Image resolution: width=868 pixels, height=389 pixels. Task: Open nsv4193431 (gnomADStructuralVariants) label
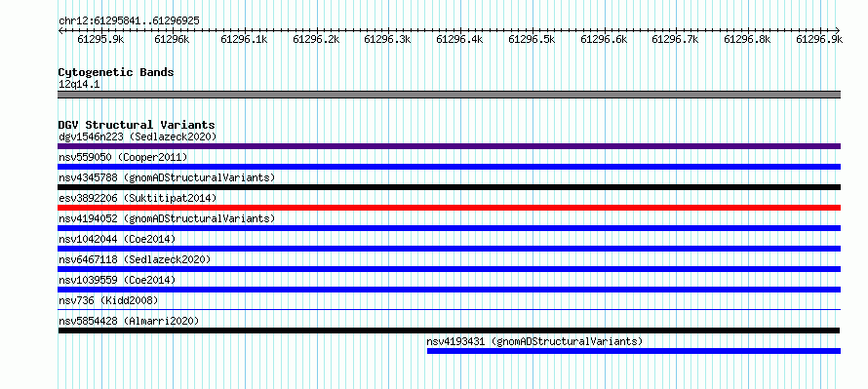click(x=534, y=341)
